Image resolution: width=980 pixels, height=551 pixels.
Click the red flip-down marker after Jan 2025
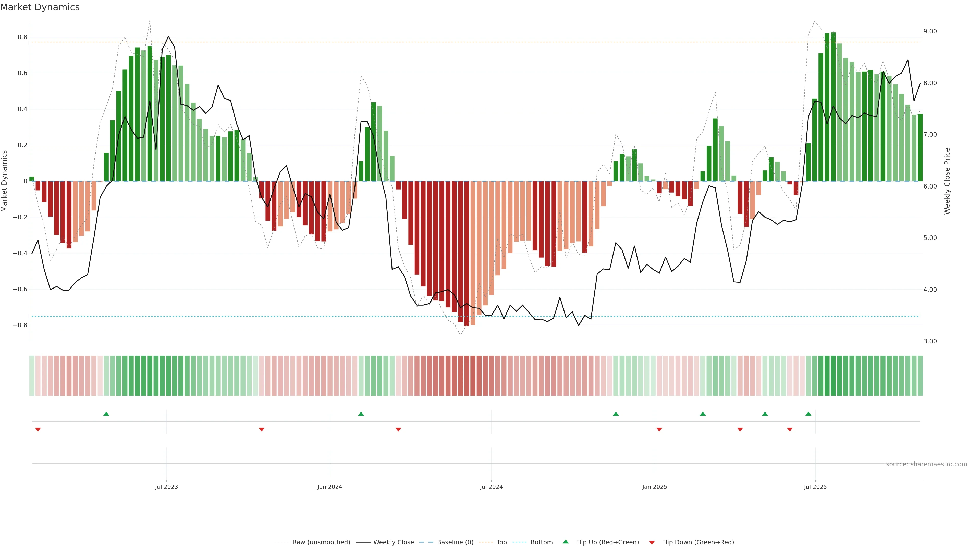[x=659, y=429]
